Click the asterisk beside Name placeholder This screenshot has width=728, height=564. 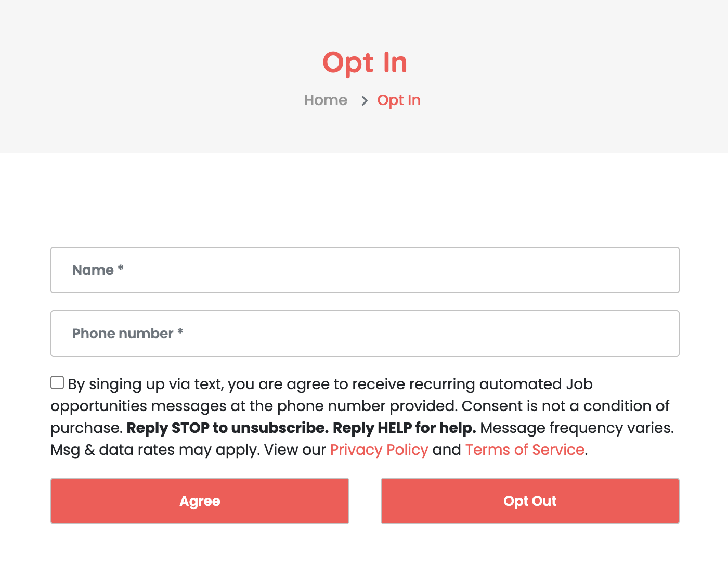click(121, 268)
